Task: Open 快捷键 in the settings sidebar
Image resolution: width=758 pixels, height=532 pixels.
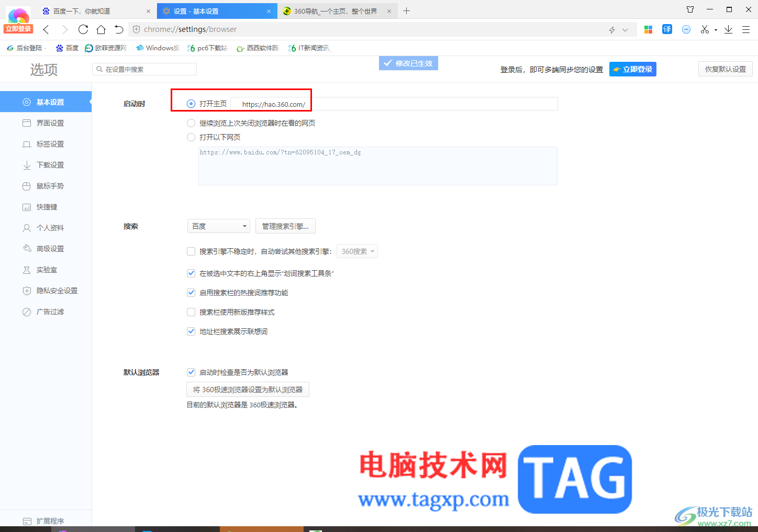Action: tap(46, 207)
